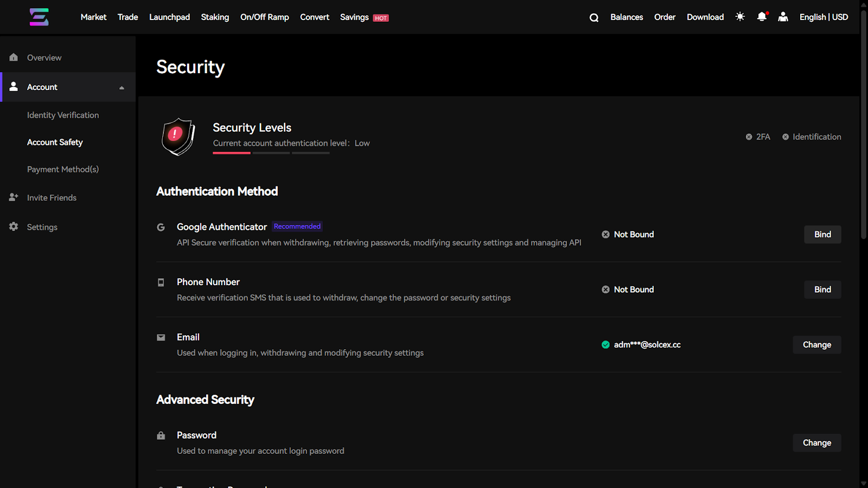Open the Staking menu item
The height and width of the screenshot is (488, 868).
coord(215,17)
